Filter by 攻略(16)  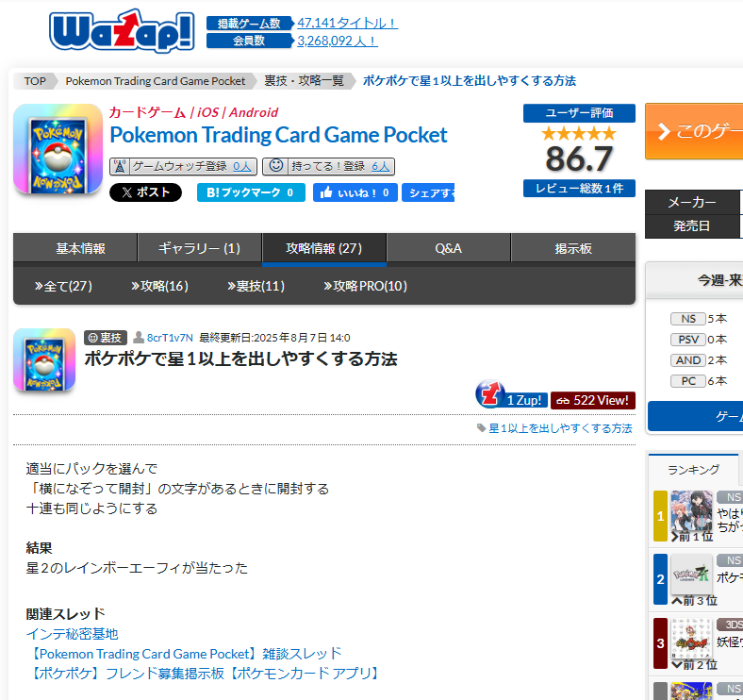[x=159, y=286]
